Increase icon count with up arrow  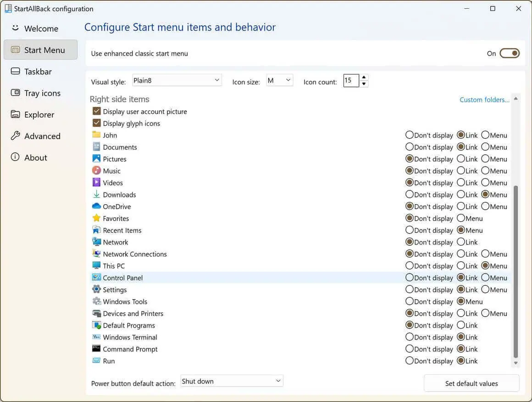pyautogui.click(x=364, y=77)
